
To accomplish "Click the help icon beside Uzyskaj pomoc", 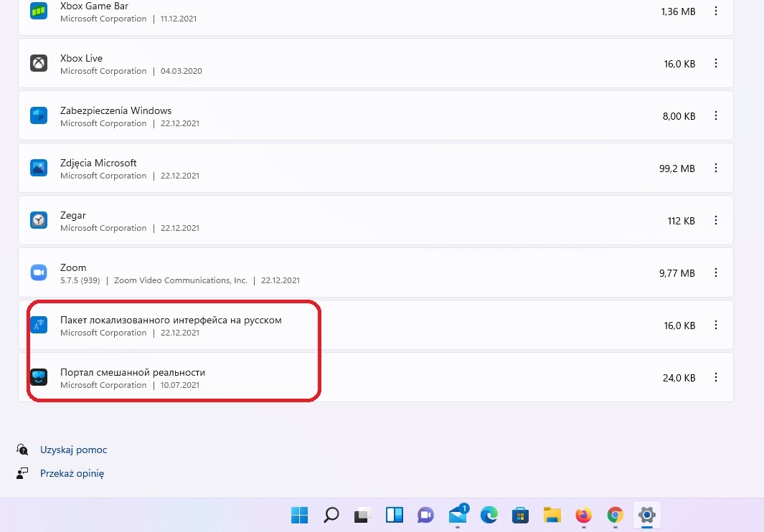I will (x=22, y=449).
